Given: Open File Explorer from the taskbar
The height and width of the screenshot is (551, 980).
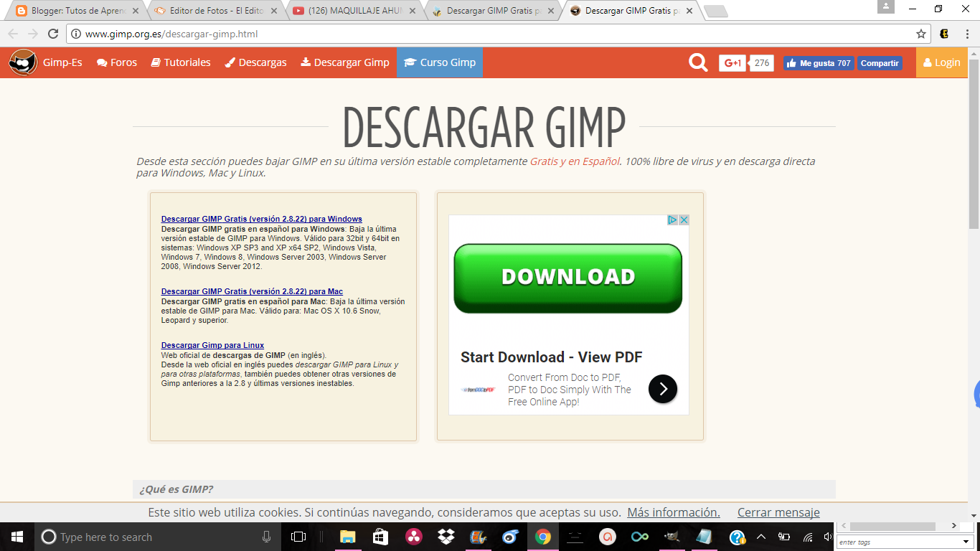Looking at the screenshot, I should [347, 537].
